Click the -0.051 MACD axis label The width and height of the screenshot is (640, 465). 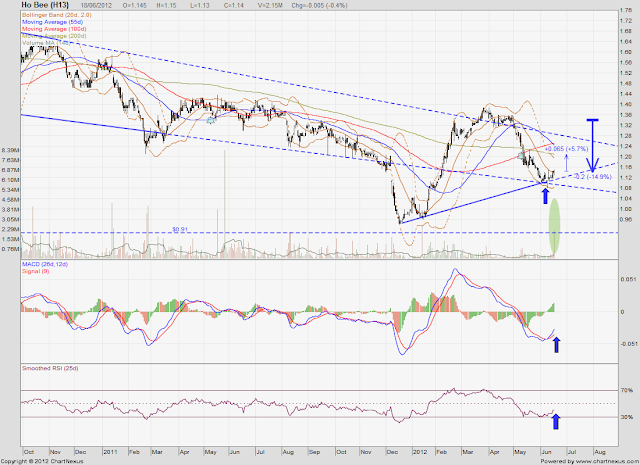point(628,344)
